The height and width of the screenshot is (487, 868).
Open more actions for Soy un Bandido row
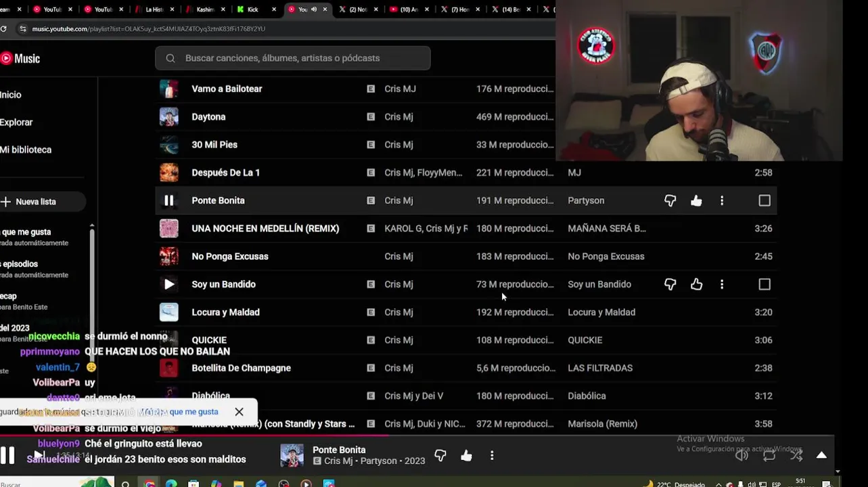[x=722, y=284]
